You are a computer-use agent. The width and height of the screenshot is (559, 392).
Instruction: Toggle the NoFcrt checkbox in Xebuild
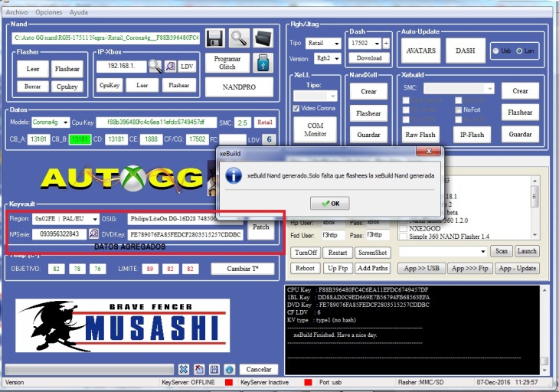pyautogui.click(x=459, y=109)
